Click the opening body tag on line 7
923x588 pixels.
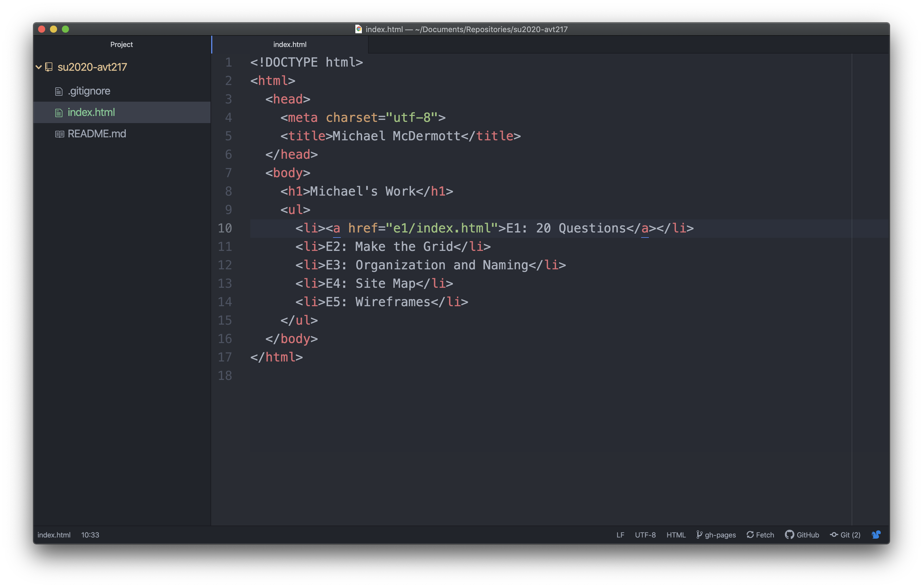(x=288, y=172)
